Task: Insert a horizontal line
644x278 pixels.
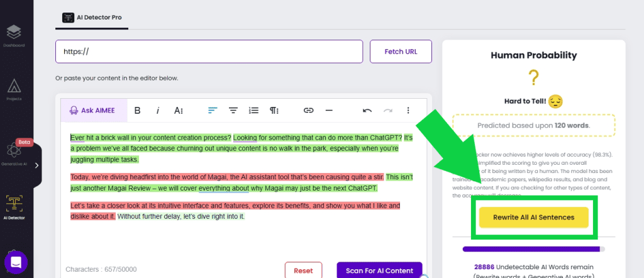Action: [328, 111]
